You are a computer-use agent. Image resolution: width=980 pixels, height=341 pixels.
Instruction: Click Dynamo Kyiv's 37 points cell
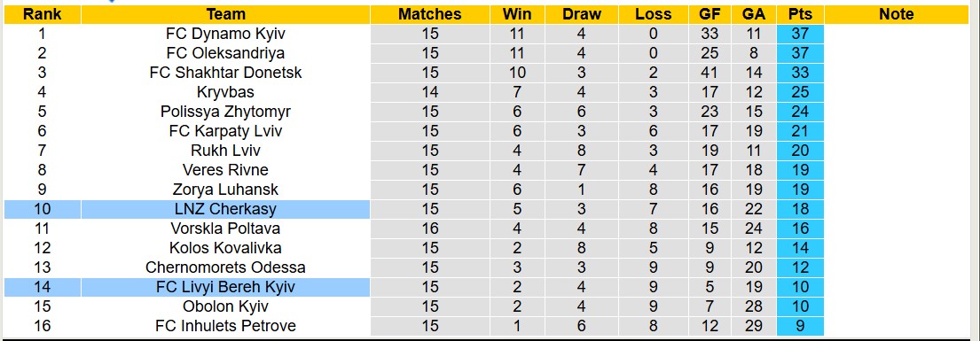(x=800, y=34)
